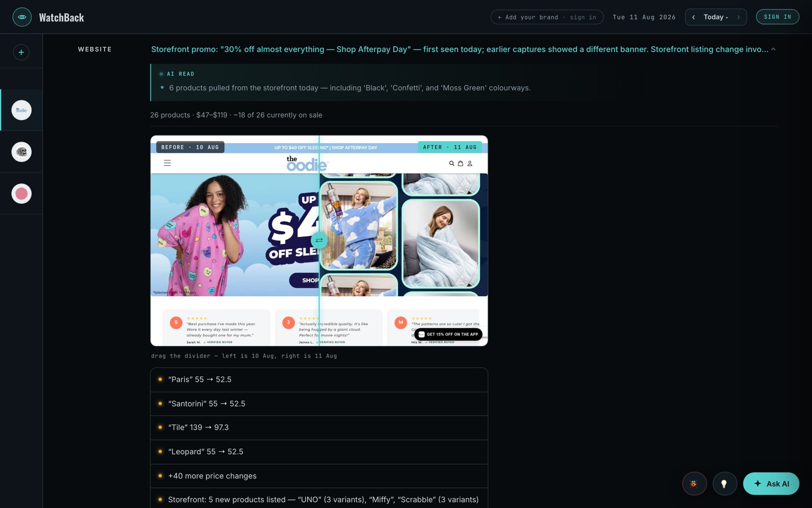The image size is (812, 508).
Task: Click Sarah M. review card in preview
Action: coord(216,328)
